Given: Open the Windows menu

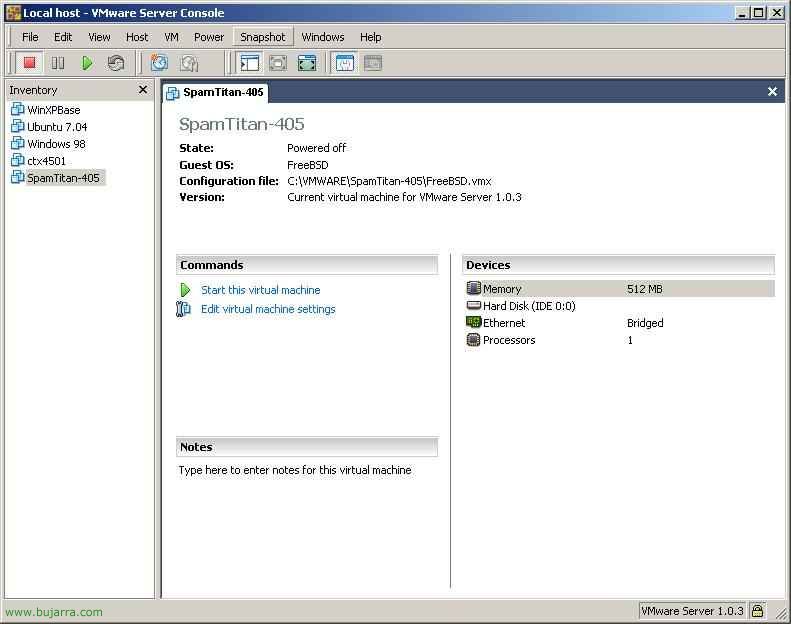Looking at the screenshot, I should tap(323, 37).
